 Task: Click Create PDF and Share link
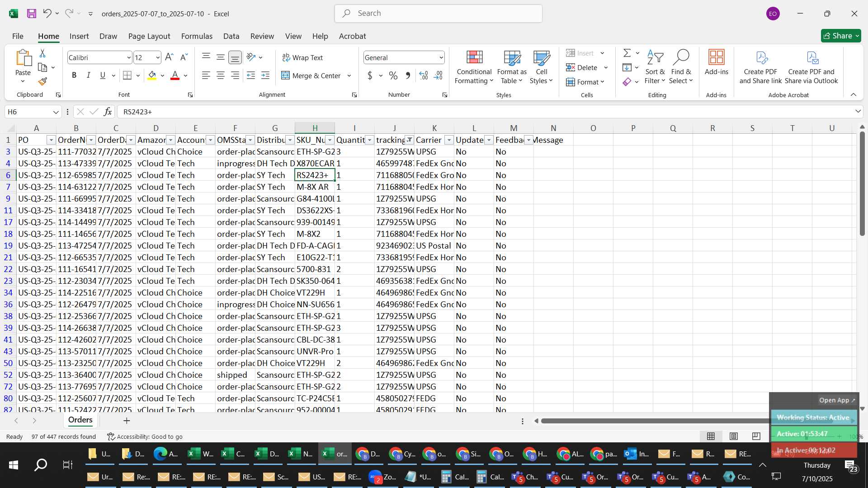pyautogui.click(x=760, y=67)
